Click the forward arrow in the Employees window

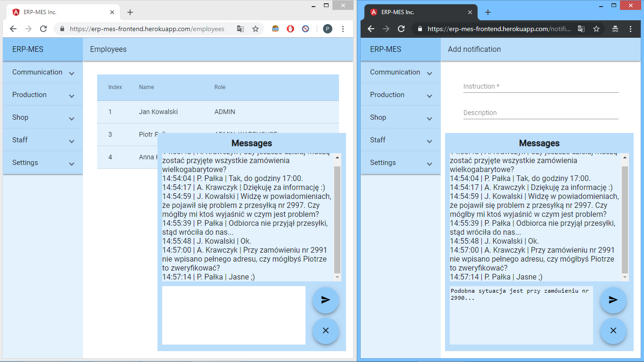(28, 29)
